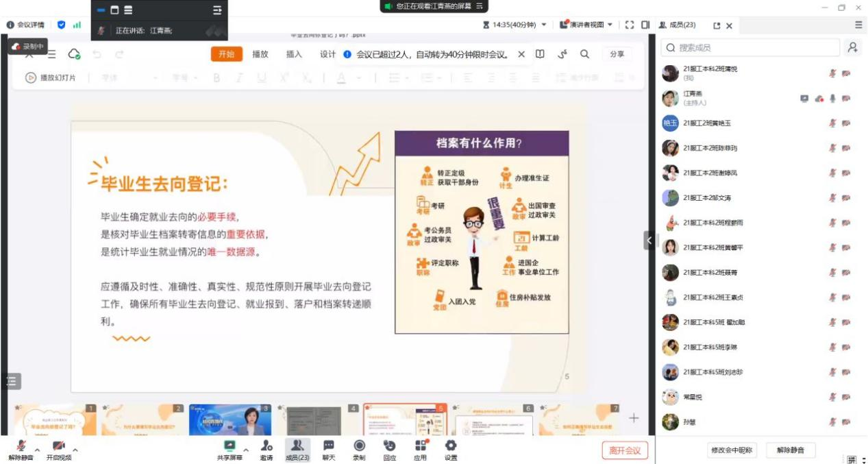Pop out the 成员 members panel

pos(717,25)
